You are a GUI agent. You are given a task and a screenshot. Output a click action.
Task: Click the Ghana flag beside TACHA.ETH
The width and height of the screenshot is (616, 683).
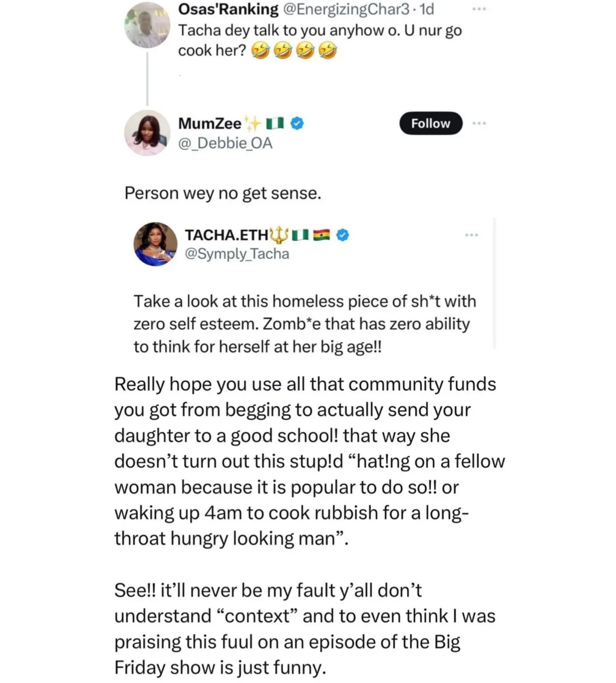(x=322, y=235)
